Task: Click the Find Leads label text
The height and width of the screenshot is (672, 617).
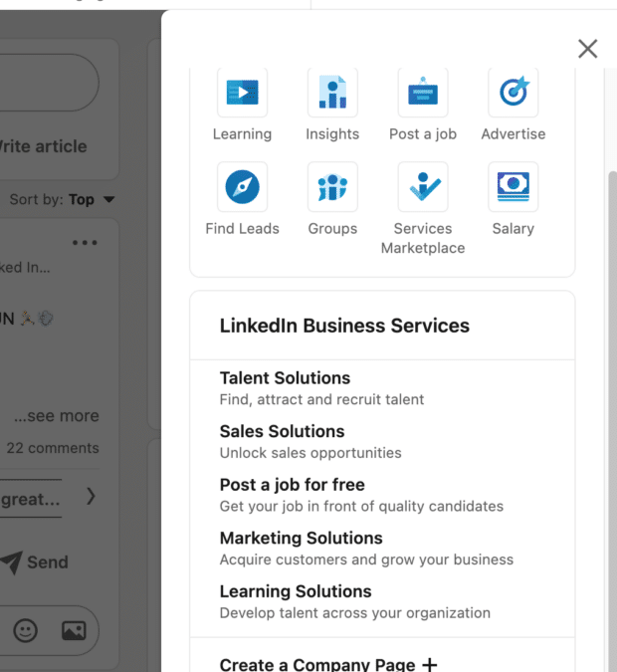Action: tap(242, 228)
